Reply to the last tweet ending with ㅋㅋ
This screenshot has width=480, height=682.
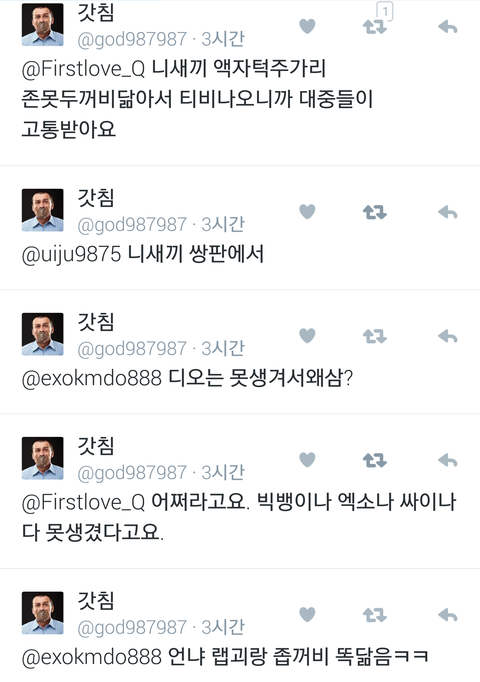point(447,615)
